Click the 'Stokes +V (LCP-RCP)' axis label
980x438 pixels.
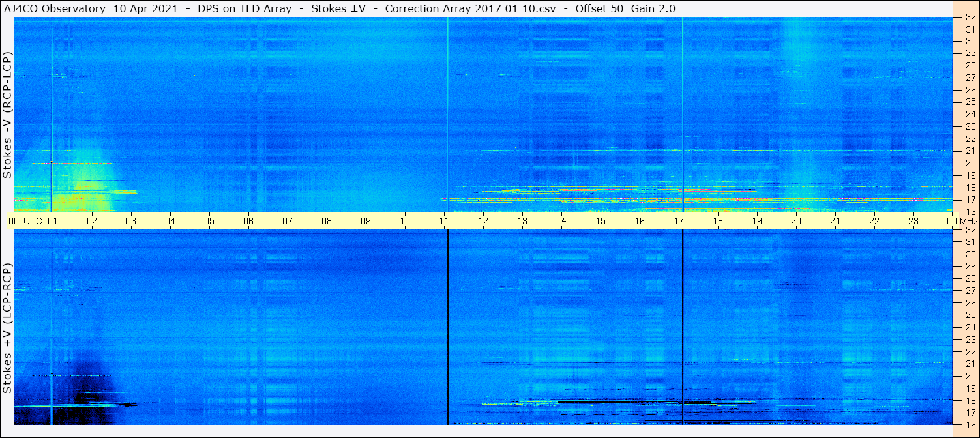click(8, 328)
